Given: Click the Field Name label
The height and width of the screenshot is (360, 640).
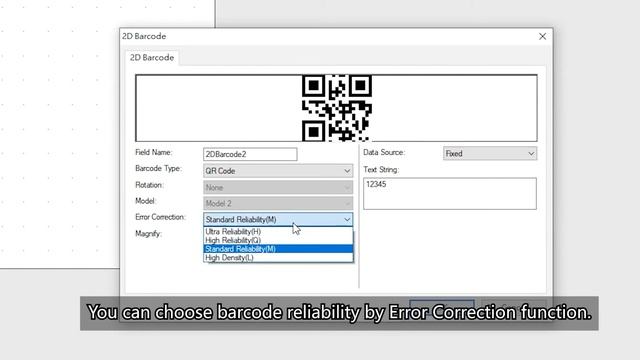Looking at the screenshot, I should pos(153,152).
